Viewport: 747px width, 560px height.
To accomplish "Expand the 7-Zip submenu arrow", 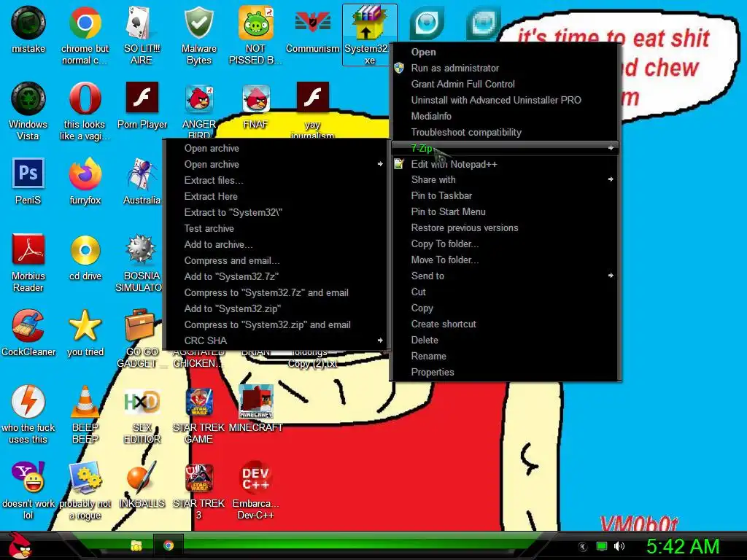I will tap(611, 148).
